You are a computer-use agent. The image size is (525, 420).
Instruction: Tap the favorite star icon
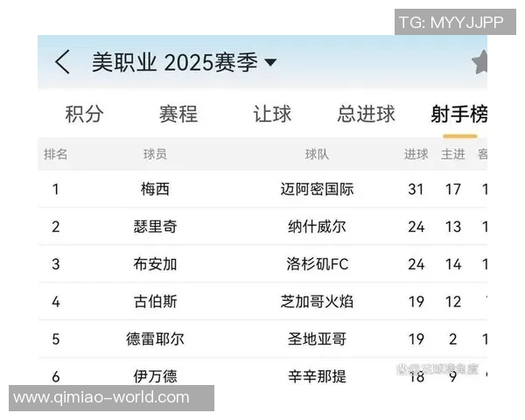[x=479, y=62]
